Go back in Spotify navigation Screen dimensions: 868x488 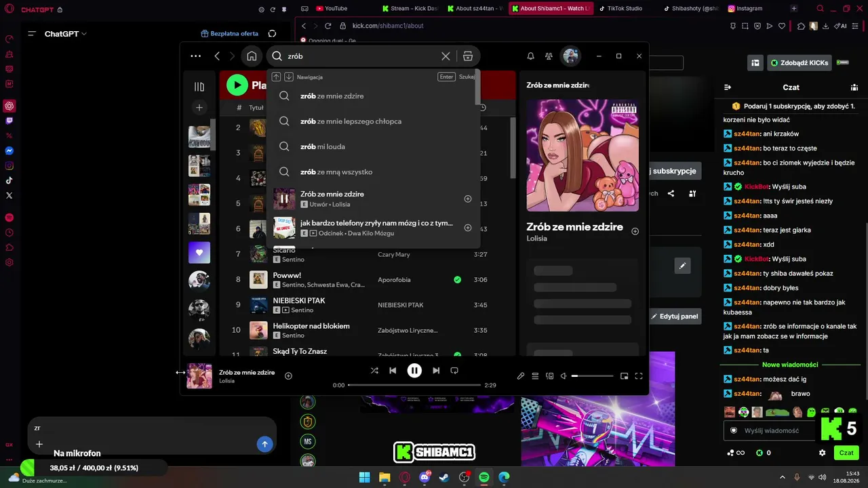click(217, 56)
